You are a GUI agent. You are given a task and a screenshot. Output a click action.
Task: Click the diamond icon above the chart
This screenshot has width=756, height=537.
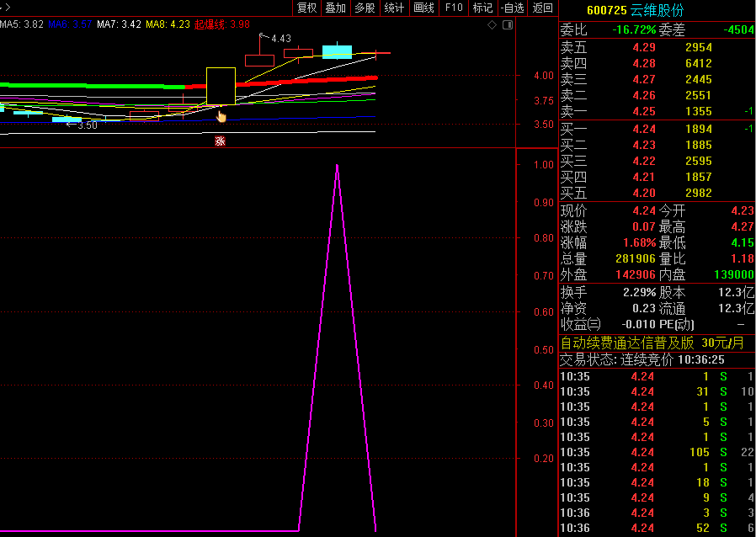point(492,25)
